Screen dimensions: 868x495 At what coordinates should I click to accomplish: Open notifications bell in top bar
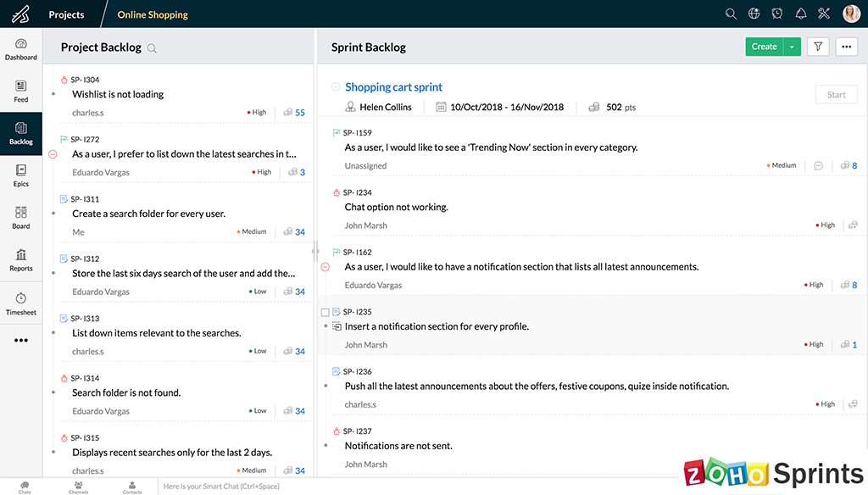(800, 14)
